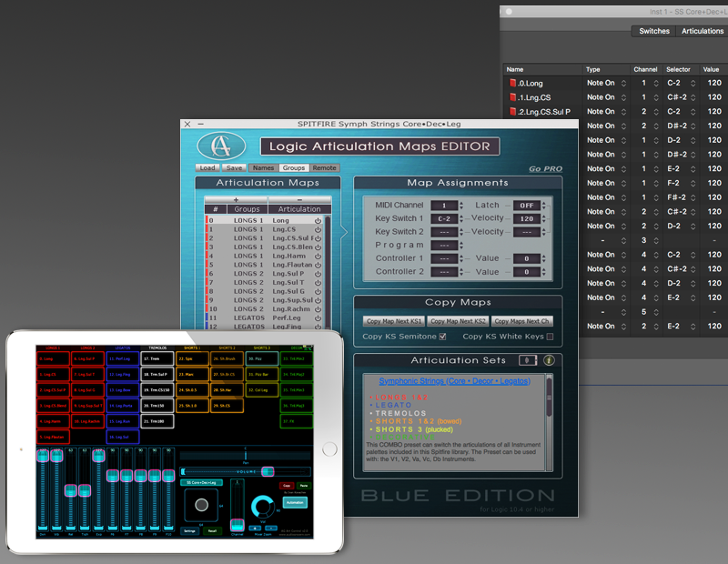Image resolution: width=728 pixels, height=564 pixels.
Task: Click the MIDI Channel stepper arrows
Action: click(x=461, y=206)
